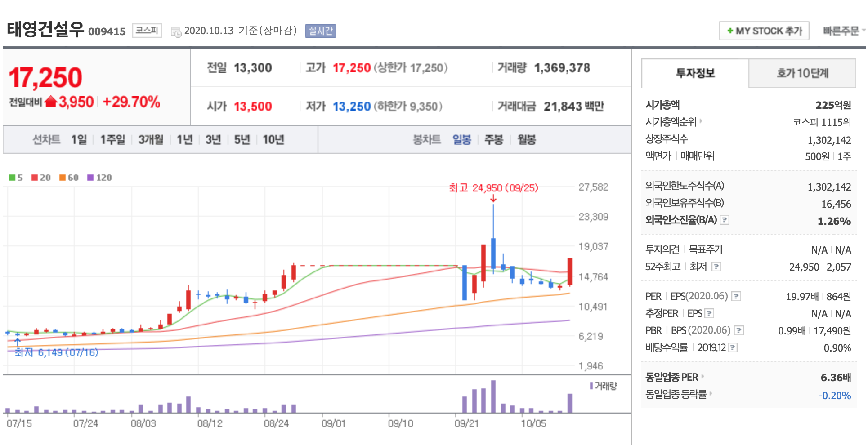Click the 최저 6,149 (07/16) chart marker
The width and height of the screenshot is (868, 445).
(57, 352)
